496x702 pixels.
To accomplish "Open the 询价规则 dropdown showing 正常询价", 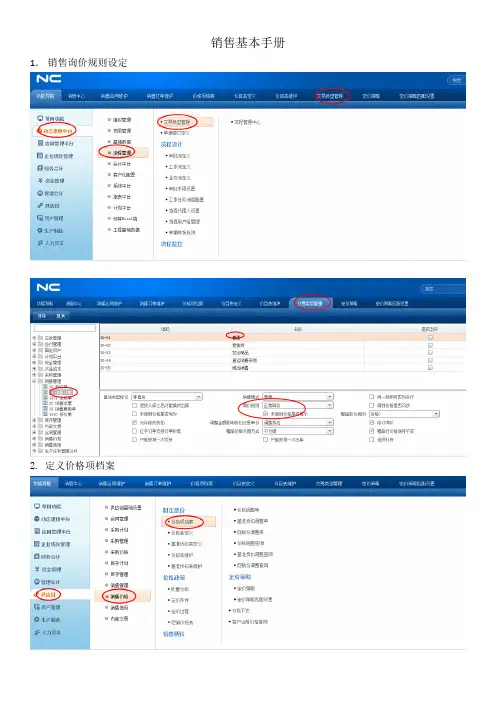I will [x=298, y=405].
